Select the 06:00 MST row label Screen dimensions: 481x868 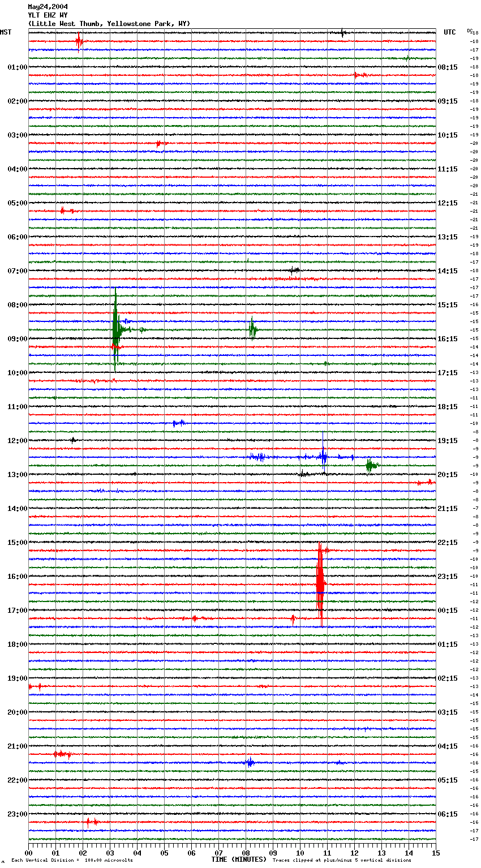[18, 237]
